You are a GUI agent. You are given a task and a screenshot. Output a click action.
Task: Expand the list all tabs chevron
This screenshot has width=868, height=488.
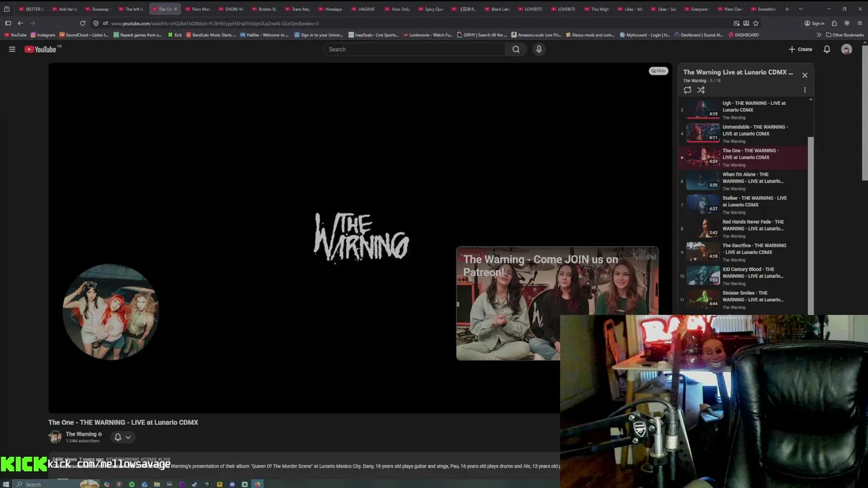pyautogui.click(x=801, y=9)
